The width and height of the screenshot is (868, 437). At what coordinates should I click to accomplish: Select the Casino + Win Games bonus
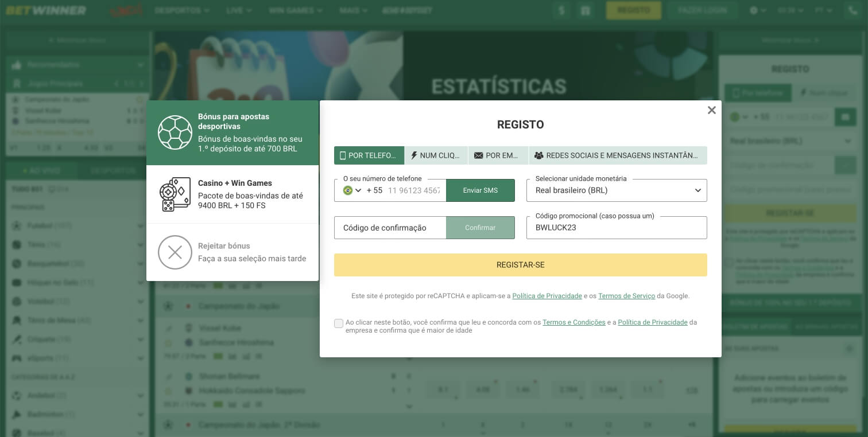click(232, 194)
